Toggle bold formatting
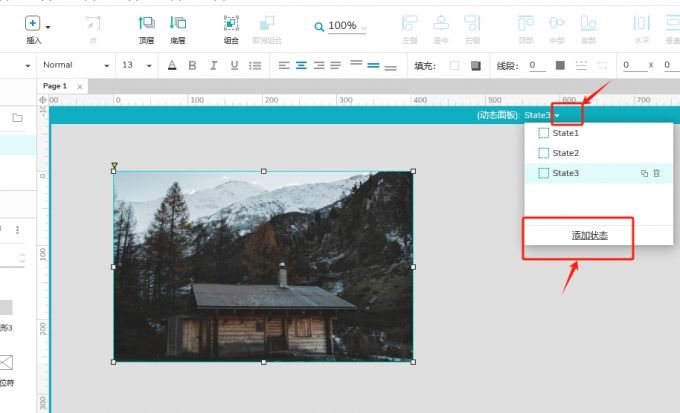The width and height of the screenshot is (680, 413). pyautogui.click(x=193, y=66)
